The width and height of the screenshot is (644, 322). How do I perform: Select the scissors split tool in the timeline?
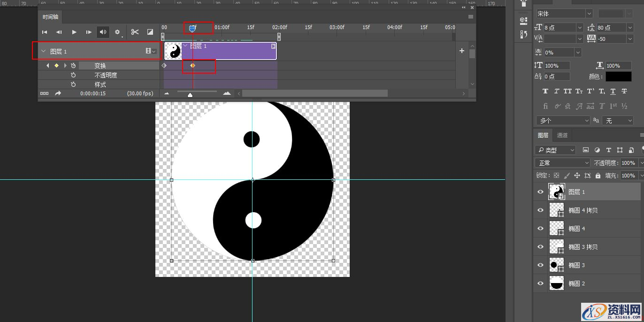pyautogui.click(x=135, y=32)
